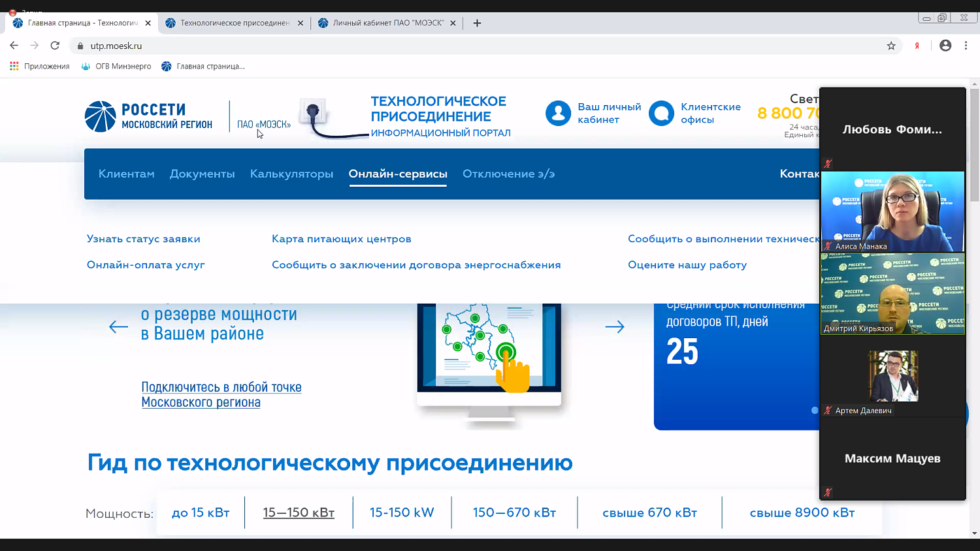Select 'Оцените нашу работу'
980x551 pixels.
tap(687, 265)
